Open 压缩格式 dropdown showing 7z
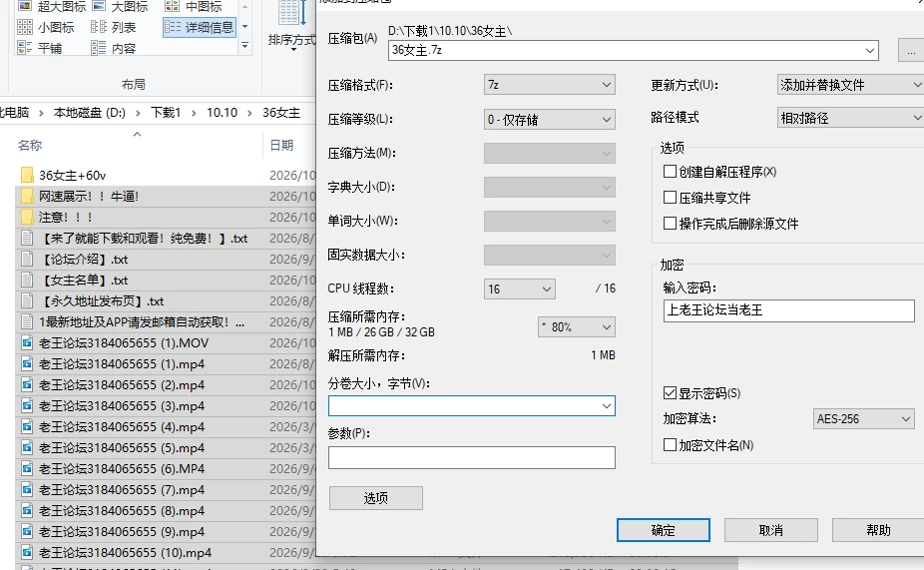Viewport: 924px width, 570px height. coord(549,85)
